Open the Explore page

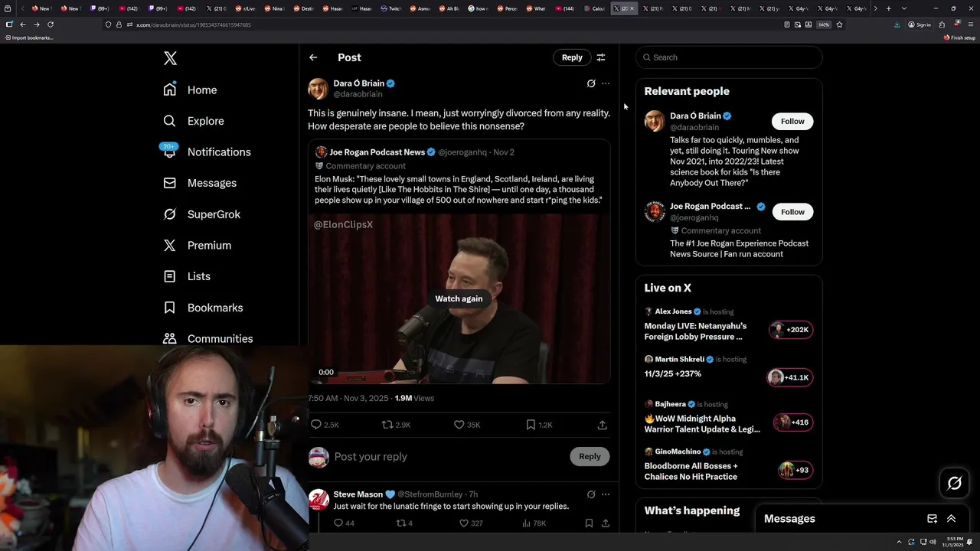193,121
